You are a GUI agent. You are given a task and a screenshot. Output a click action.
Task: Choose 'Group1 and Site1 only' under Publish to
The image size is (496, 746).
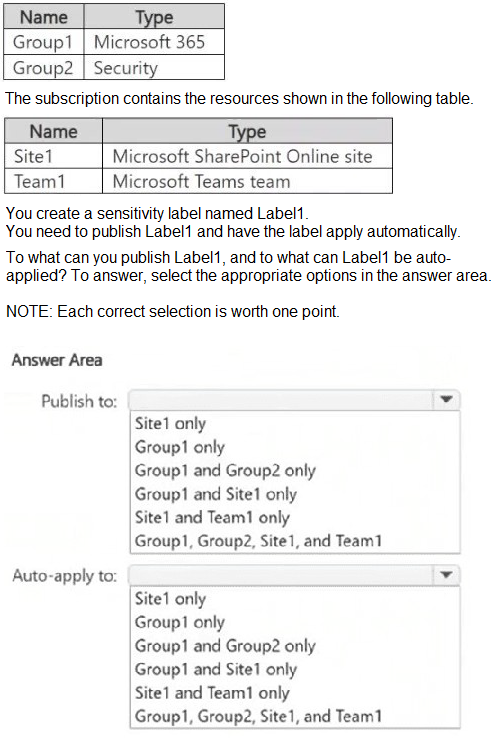tap(215, 494)
